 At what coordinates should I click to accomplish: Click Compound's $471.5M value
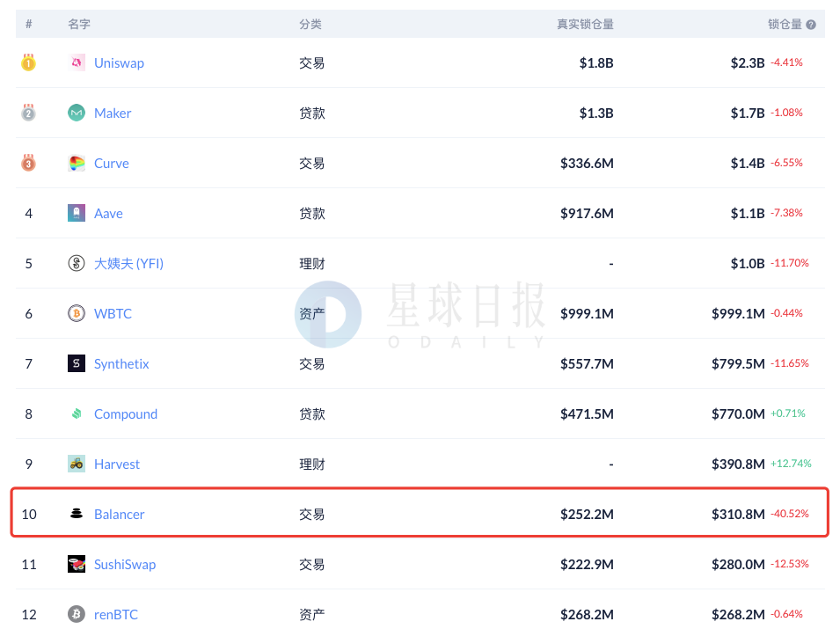(587, 414)
